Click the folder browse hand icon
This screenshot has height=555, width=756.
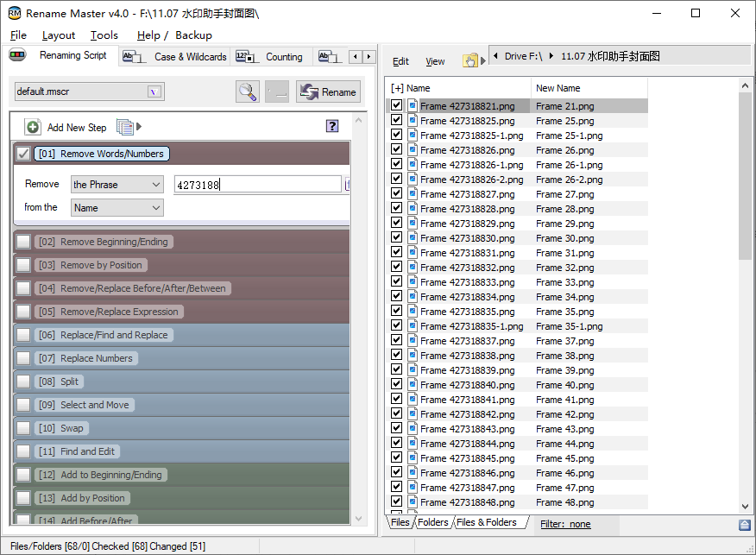pos(470,60)
